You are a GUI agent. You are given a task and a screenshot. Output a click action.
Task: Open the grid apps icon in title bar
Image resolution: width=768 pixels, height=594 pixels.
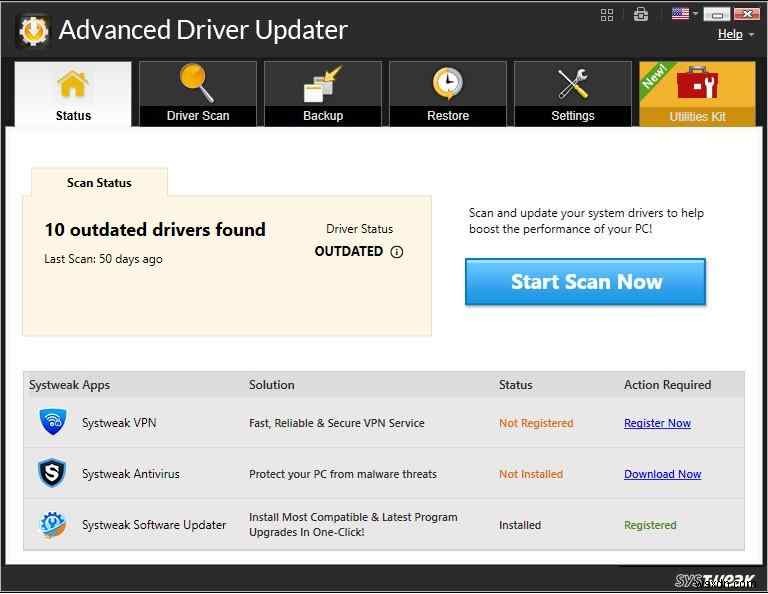click(x=607, y=15)
